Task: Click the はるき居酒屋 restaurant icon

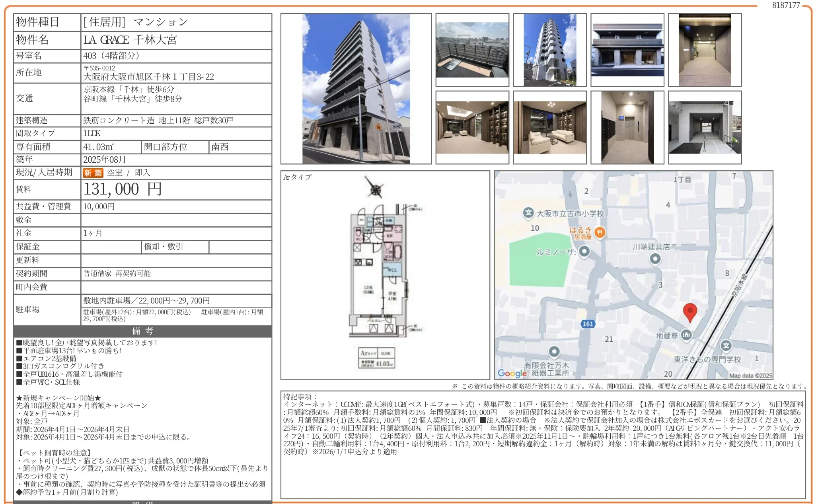Action: (600, 232)
